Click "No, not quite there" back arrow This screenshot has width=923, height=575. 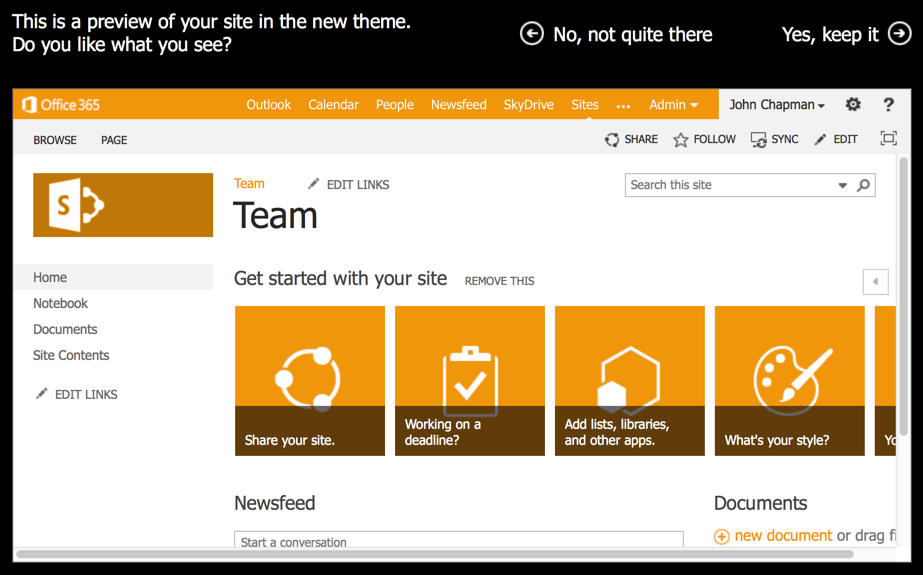pos(532,34)
